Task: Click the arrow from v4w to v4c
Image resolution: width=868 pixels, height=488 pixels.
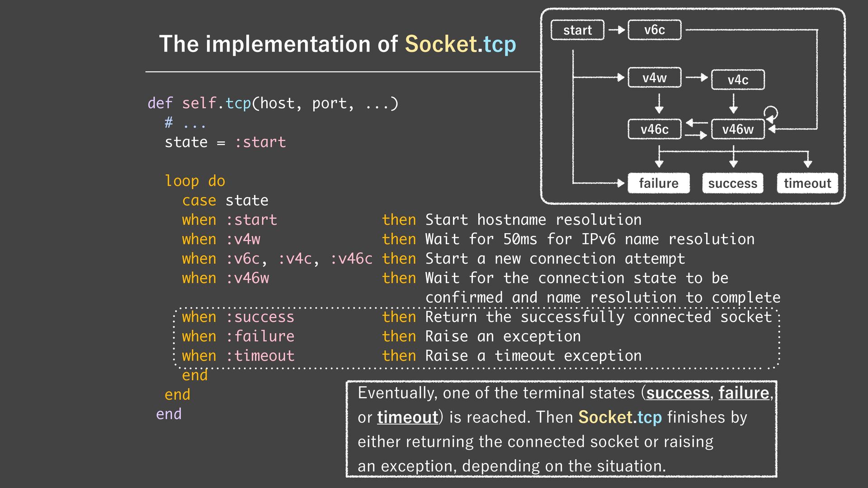Action: point(696,77)
